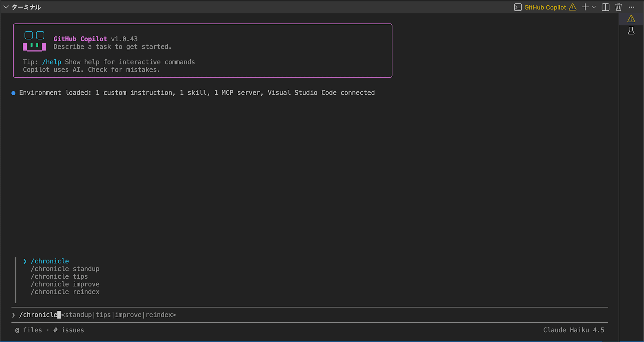
Task: Collapse the ターミナル panel chevron
Action: [x=6, y=7]
